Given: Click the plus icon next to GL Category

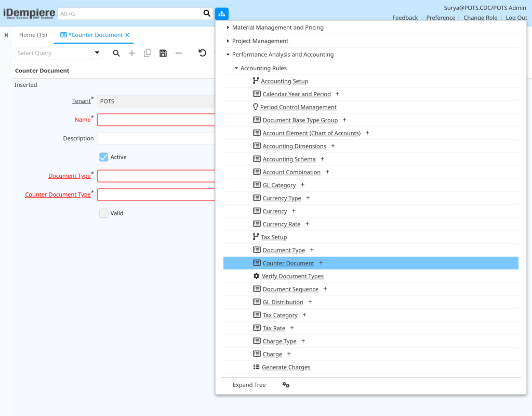Looking at the screenshot, I should [x=302, y=185].
